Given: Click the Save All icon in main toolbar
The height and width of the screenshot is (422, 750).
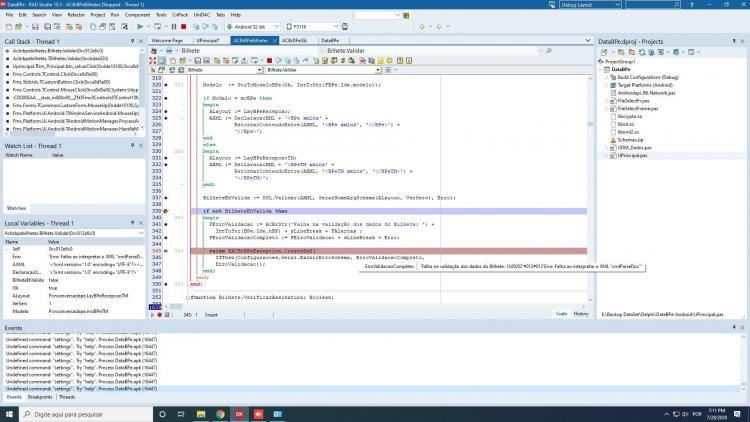Looking at the screenshot, I should [47, 27].
